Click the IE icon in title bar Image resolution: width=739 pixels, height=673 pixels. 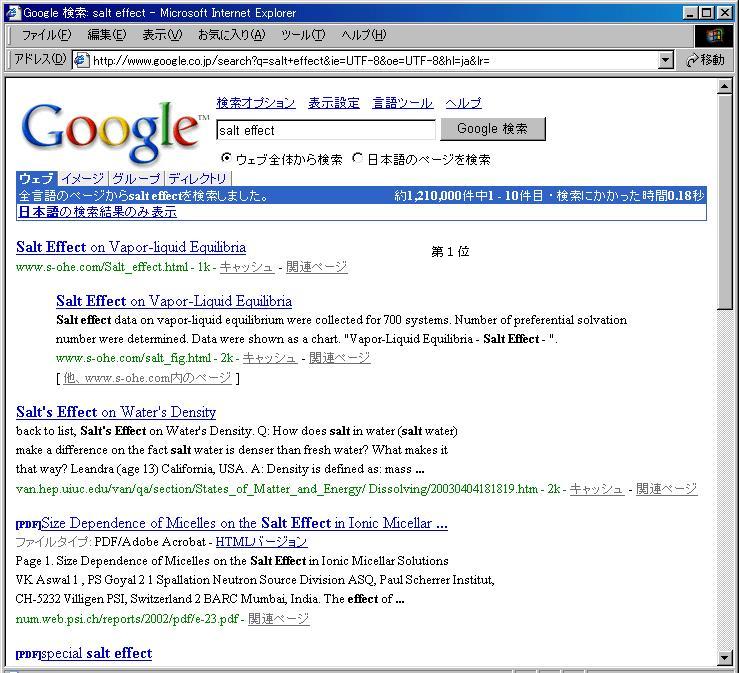coord(13,12)
